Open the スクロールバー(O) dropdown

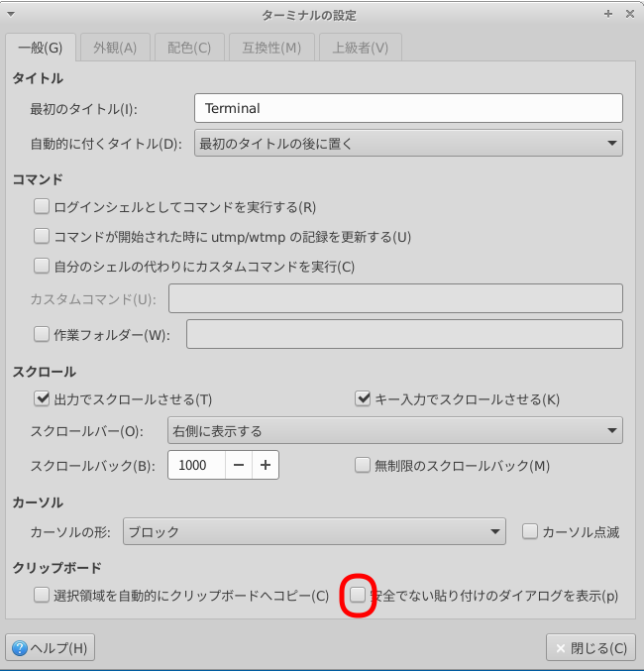tap(395, 430)
